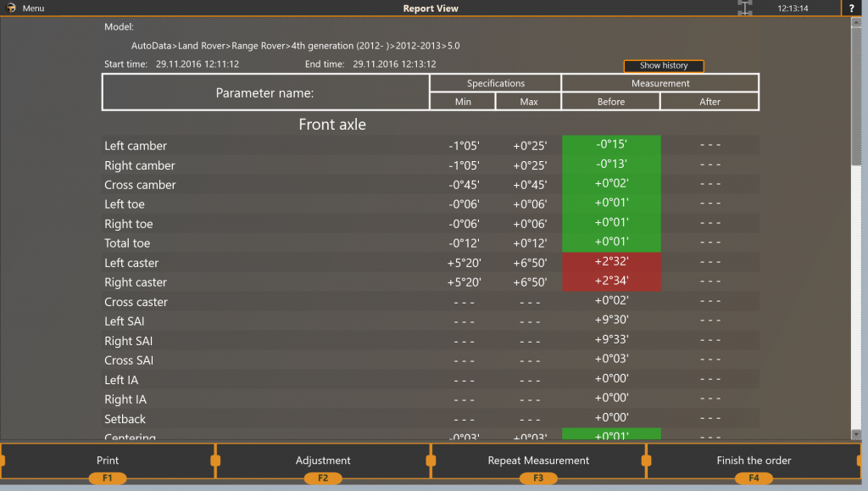The image size is (868, 491).
Task: Start the Adjustment action
Action: [322, 460]
